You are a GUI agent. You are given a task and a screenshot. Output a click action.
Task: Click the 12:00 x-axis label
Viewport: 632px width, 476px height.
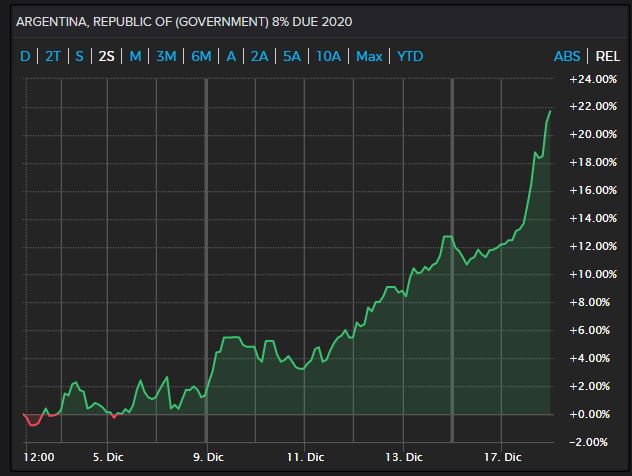(39, 457)
